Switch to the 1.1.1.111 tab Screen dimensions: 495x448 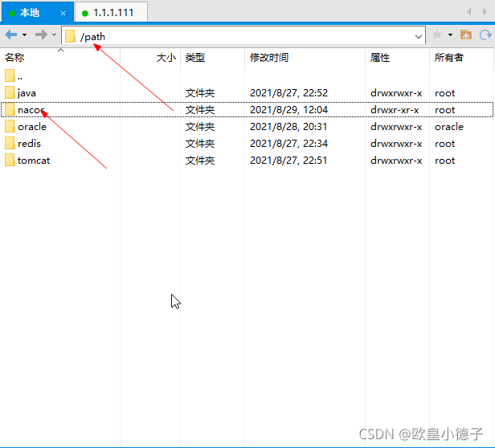(111, 13)
